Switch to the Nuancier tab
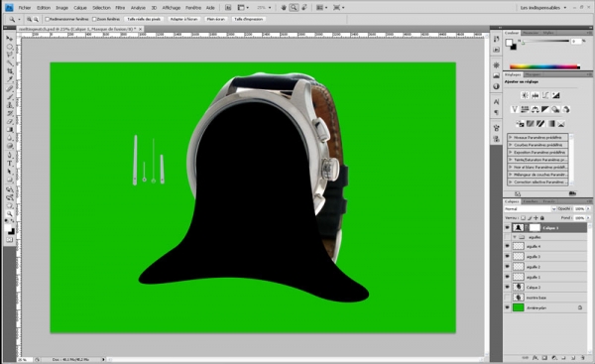 tap(531, 33)
